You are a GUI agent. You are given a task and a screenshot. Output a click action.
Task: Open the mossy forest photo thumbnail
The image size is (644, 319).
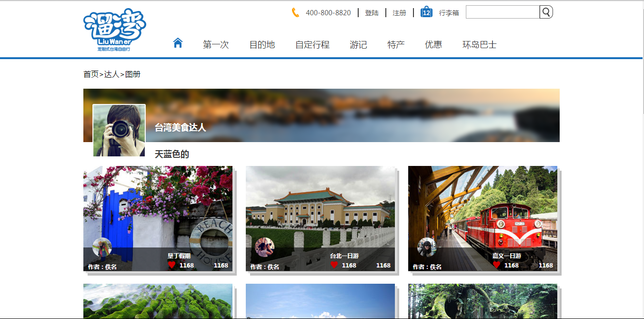click(483, 301)
